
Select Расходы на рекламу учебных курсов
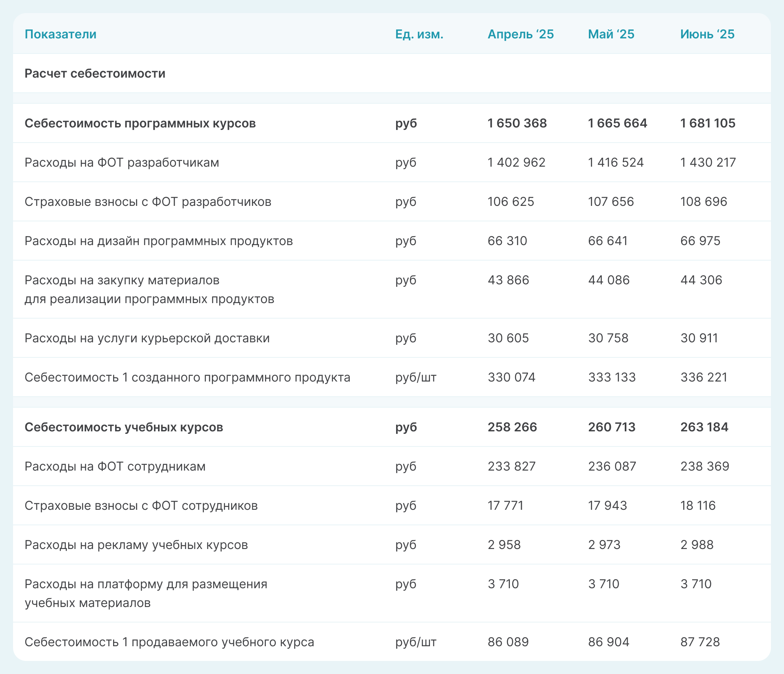click(x=136, y=545)
